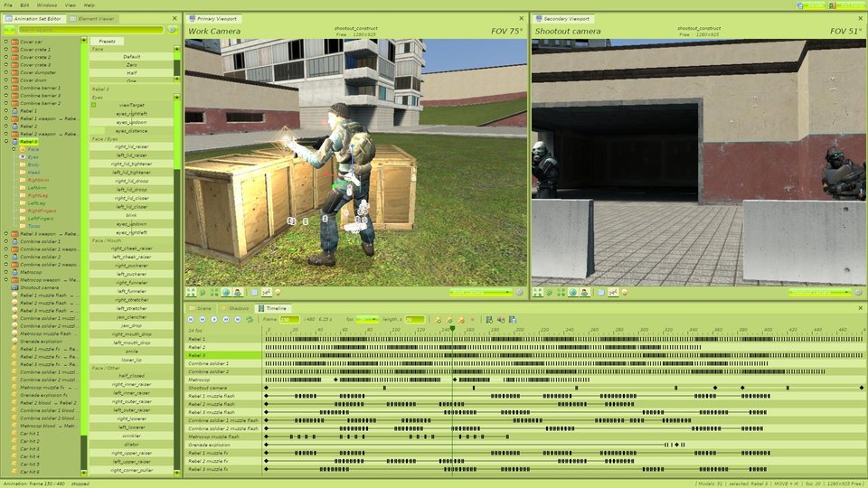The height and width of the screenshot is (488, 868).
Task: Switch to Element Viewer tab
Action: [92, 18]
